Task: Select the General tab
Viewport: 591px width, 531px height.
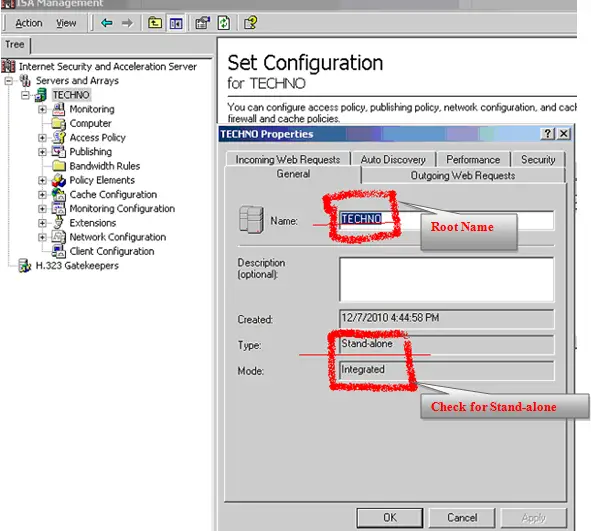Action: tap(293, 174)
